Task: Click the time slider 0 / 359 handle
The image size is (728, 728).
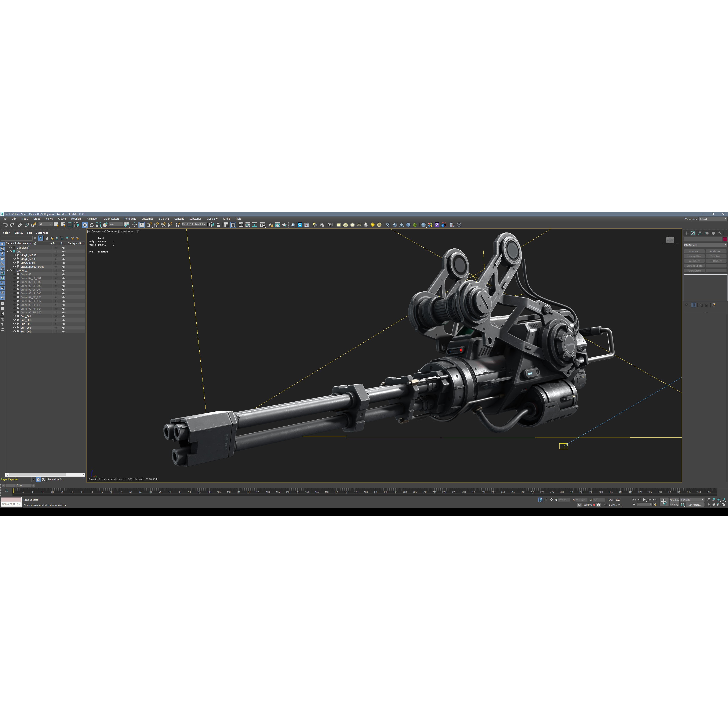Action: [x=18, y=485]
